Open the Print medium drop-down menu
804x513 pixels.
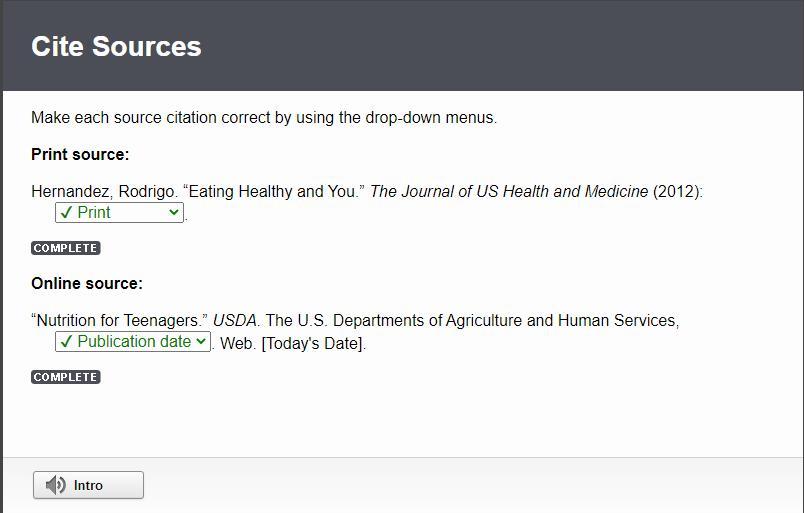119,212
